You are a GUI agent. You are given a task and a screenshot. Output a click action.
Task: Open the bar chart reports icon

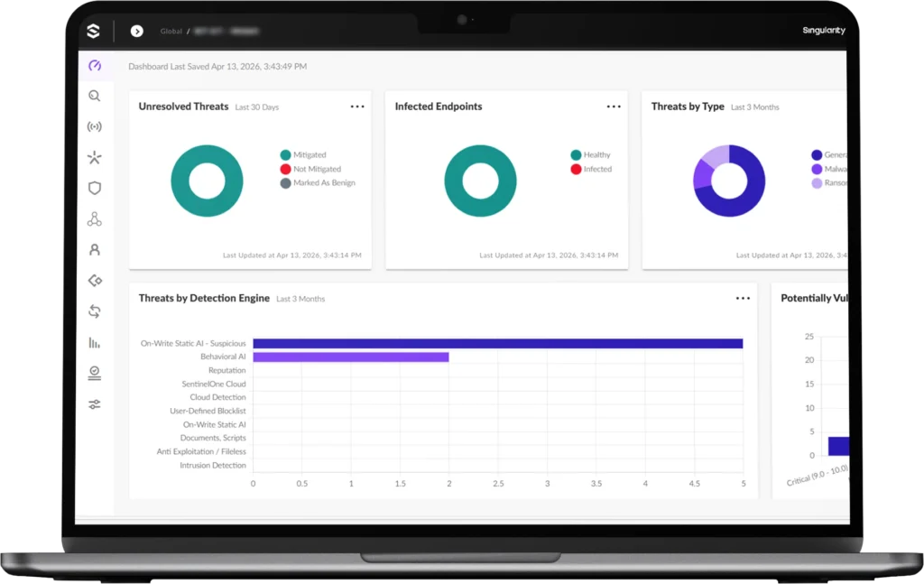(95, 342)
